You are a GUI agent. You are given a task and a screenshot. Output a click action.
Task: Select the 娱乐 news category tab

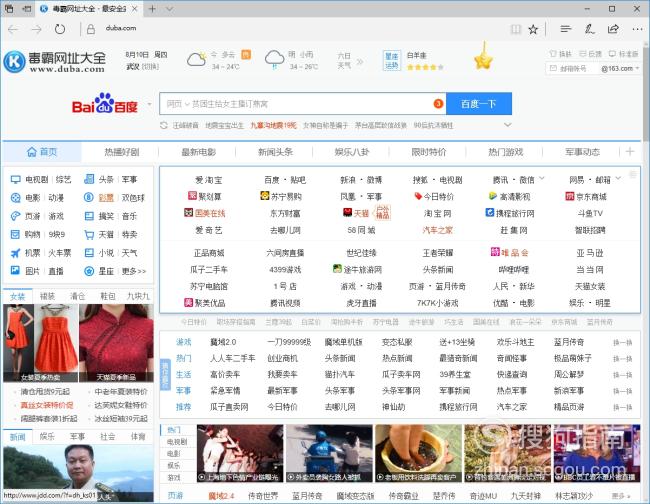tap(47, 436)
